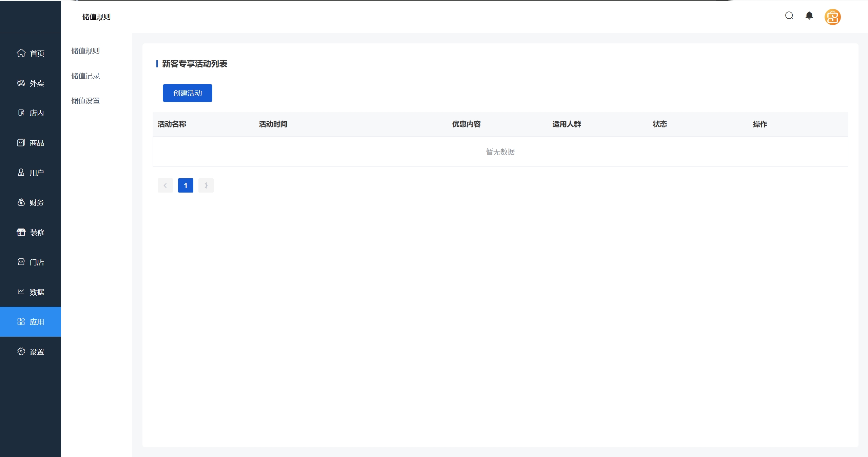This screenshot has height=457, width=868.
Task: Open the notification bell
Action: 809,16
